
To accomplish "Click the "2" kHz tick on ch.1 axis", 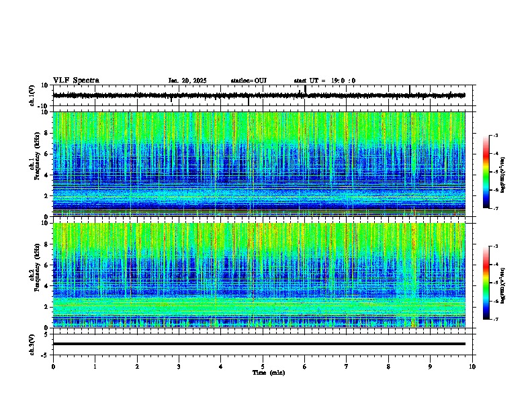I will pos(47,195).
